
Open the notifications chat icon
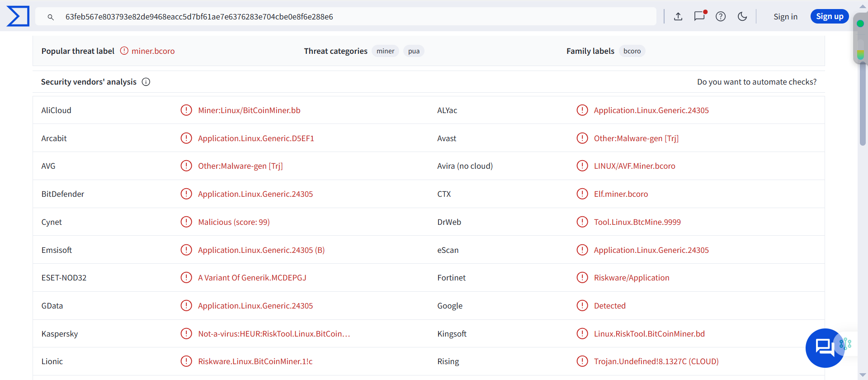coord(699,17)
